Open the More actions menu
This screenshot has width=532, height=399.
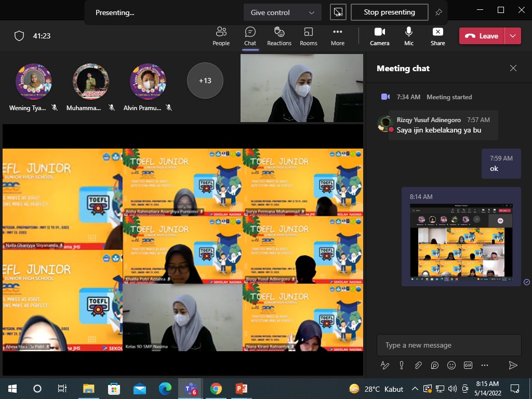coord(337,36)
